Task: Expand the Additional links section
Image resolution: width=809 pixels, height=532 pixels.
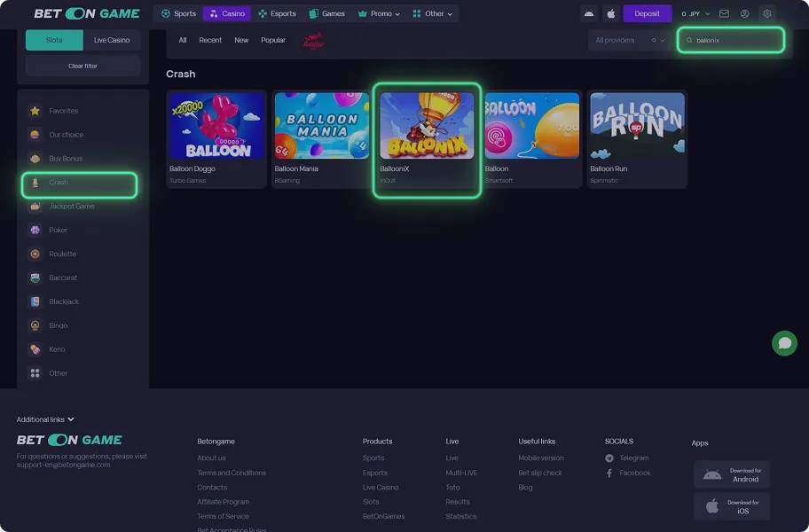Action: click(45, 419)
